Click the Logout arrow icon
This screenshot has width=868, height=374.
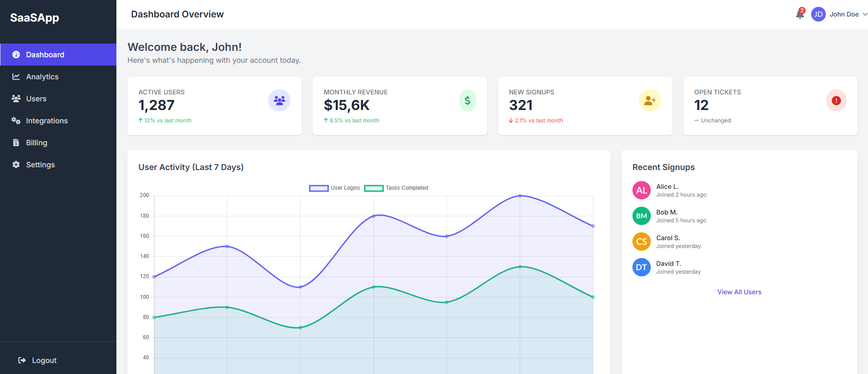coord(22,360)
